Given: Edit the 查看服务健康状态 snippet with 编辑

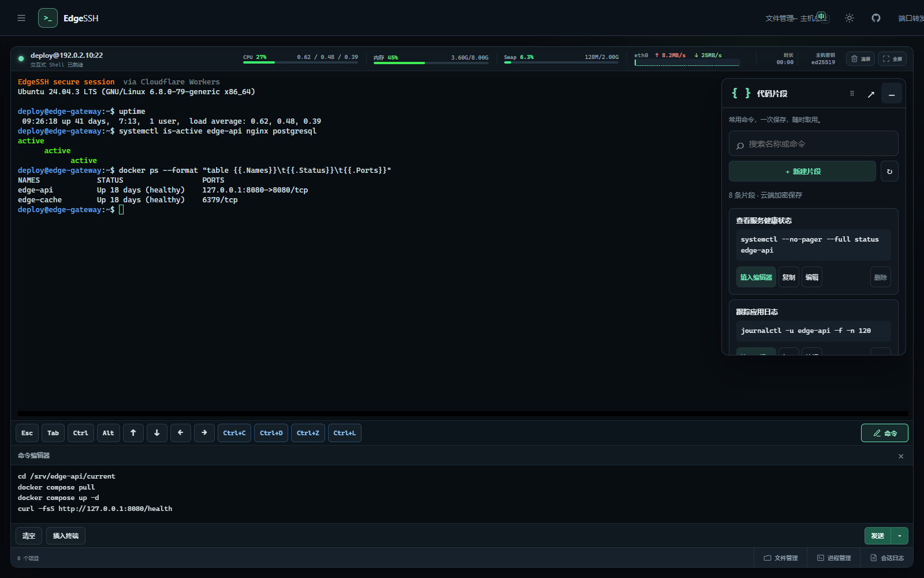Looking at the screenshot, I should click(812, 277).
